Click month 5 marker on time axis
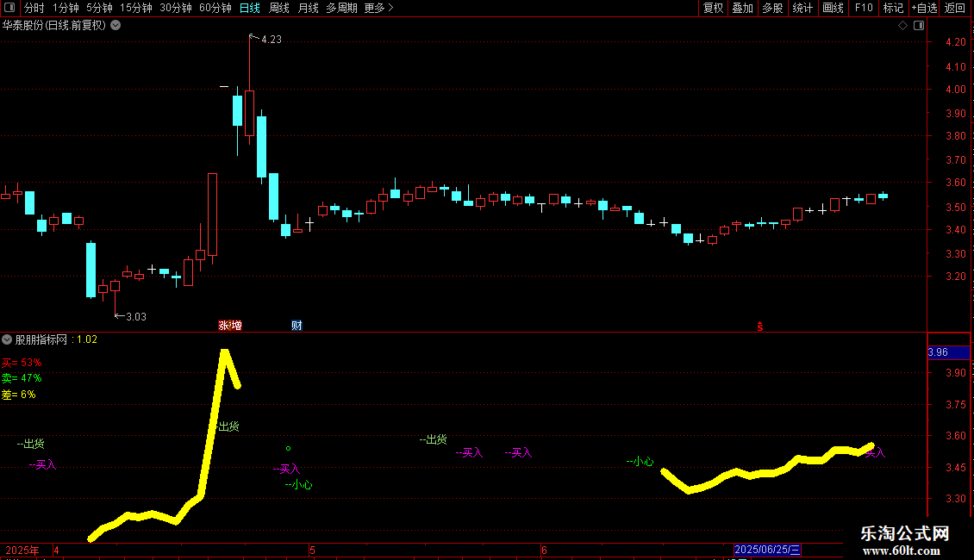Image resolution: width=974 pixels, height=560 pixels. [312, 550]
